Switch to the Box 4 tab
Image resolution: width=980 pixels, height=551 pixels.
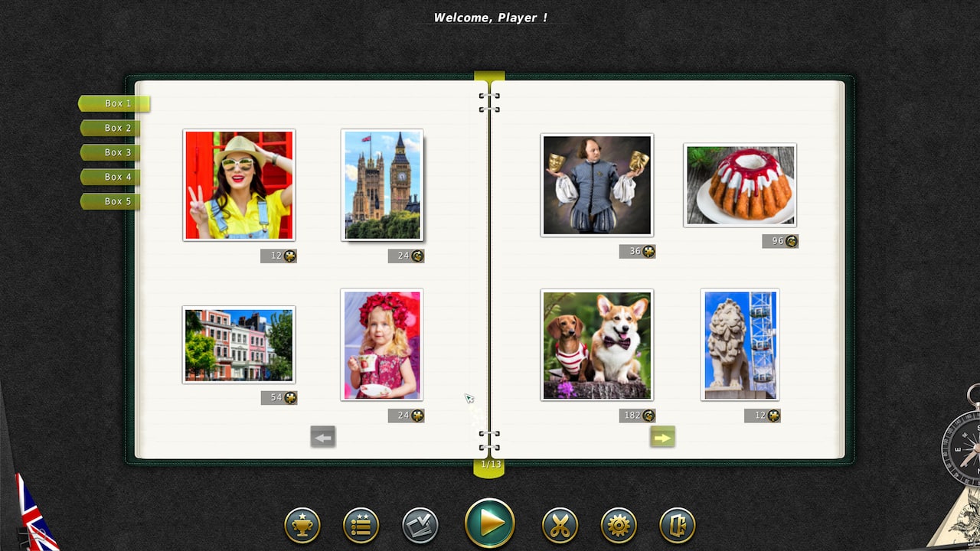(x=112, y=177)
